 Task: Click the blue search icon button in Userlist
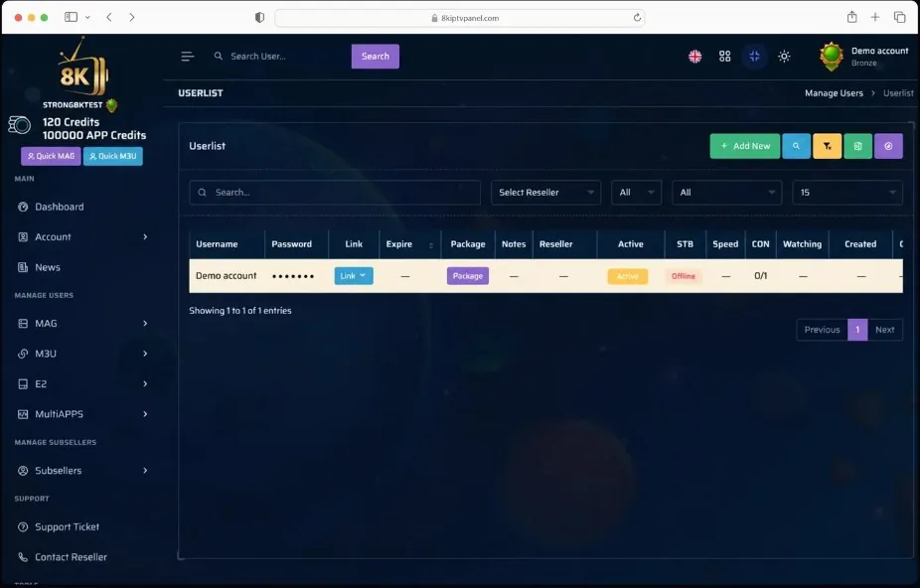pyautogui.click(x=796, y=146)
